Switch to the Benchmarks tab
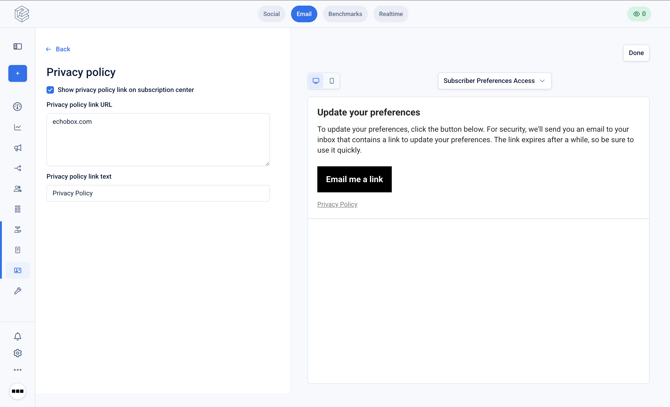Image resolution: width=670 pixels, height=407 pixels. click(345, 14)
